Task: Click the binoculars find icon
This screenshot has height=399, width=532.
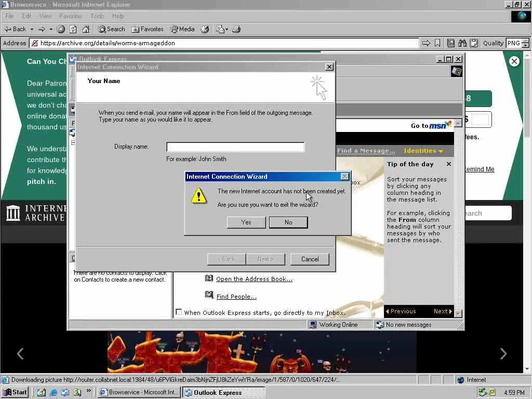Action: pyautogui.click(x=462, y=43)
